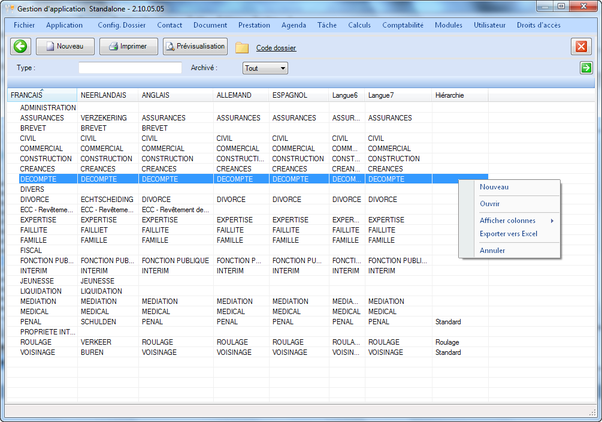Open the Comptabilité menu
The width and height of the screenshot is (602, 422).
pos(404,23)
